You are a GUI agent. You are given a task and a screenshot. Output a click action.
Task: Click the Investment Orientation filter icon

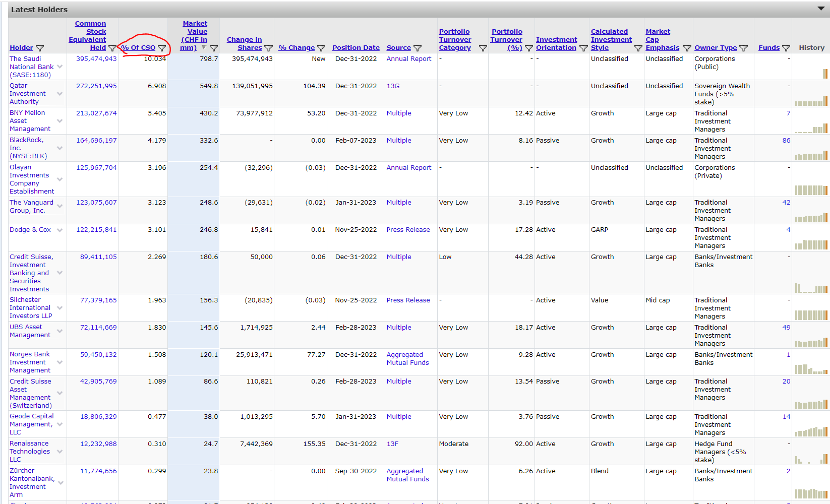pos(583,48)
